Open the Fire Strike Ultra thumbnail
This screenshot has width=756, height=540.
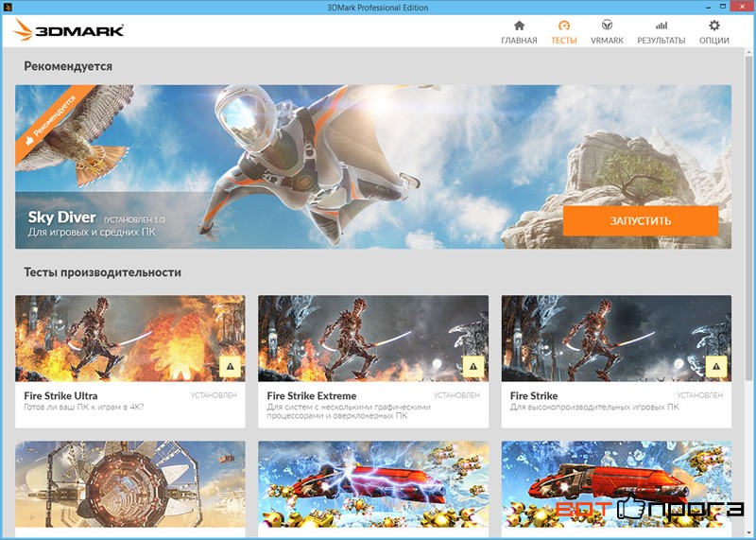click(x=130, y=339)
